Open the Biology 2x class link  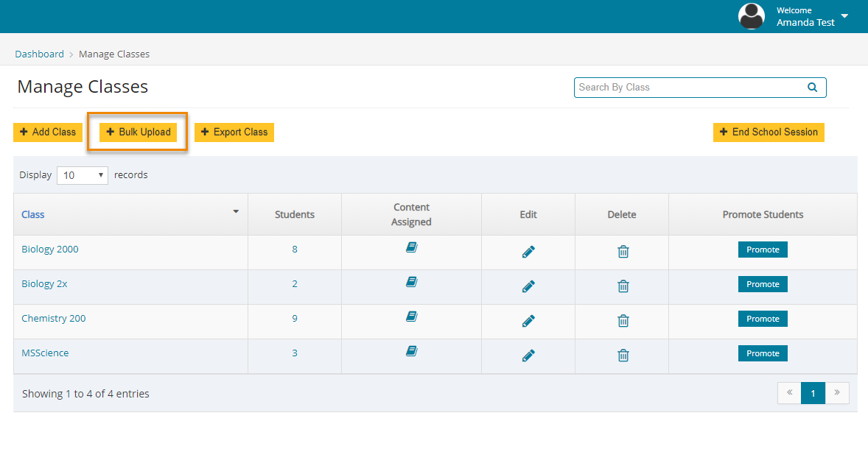pos(44,283)
